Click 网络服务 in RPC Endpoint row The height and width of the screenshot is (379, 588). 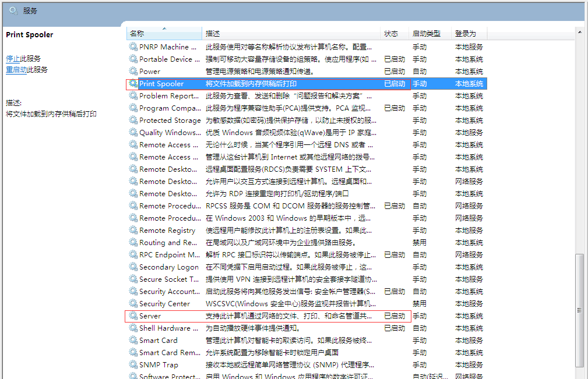pyautogui.click(x=469, y=255)
